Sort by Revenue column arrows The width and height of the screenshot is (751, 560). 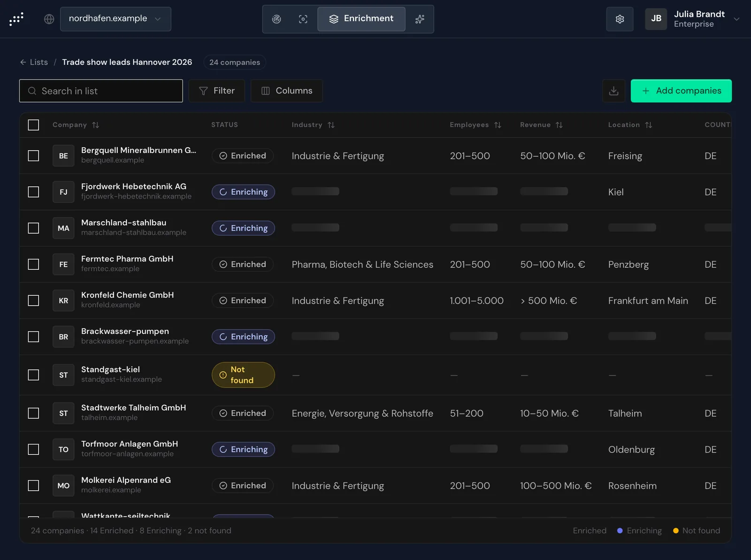559,125
